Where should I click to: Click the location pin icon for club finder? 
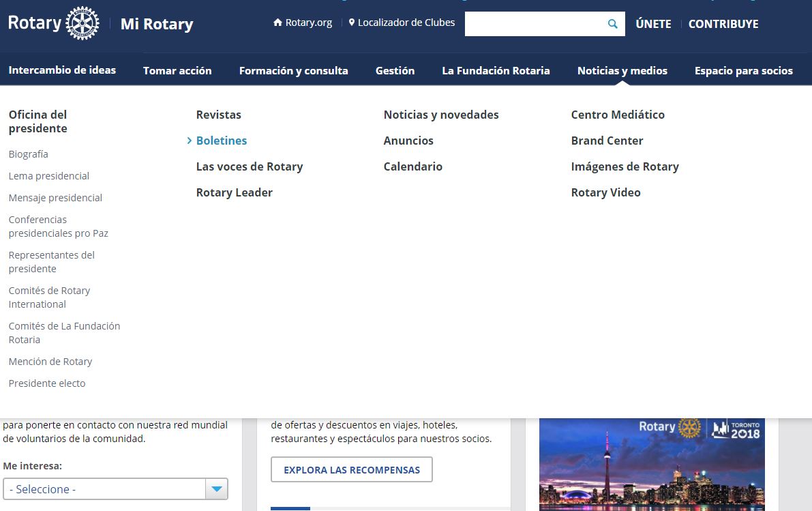click(x=352, y=23)
